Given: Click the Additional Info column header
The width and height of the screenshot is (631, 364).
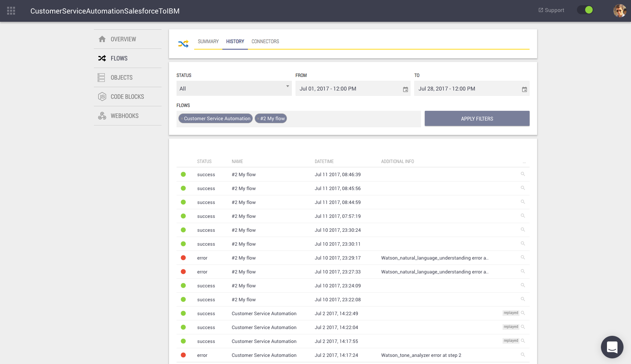Looking at the screenshot, I should pos(397,162).
